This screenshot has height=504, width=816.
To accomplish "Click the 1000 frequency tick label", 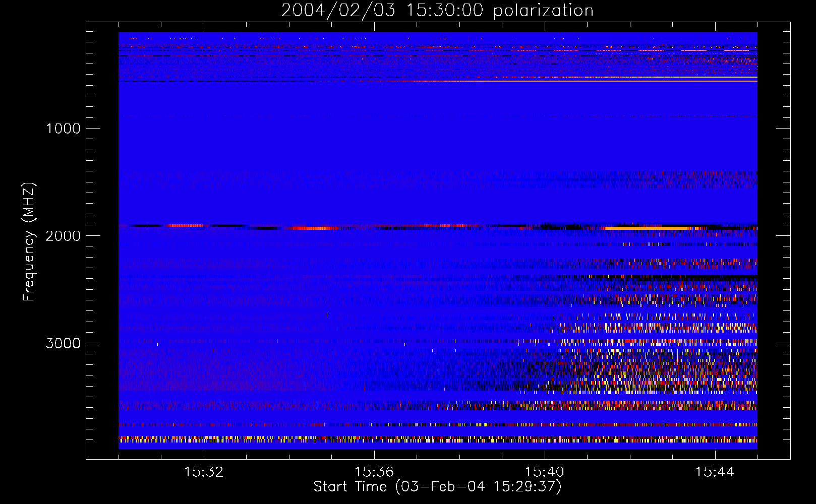I will coord(63,128).
